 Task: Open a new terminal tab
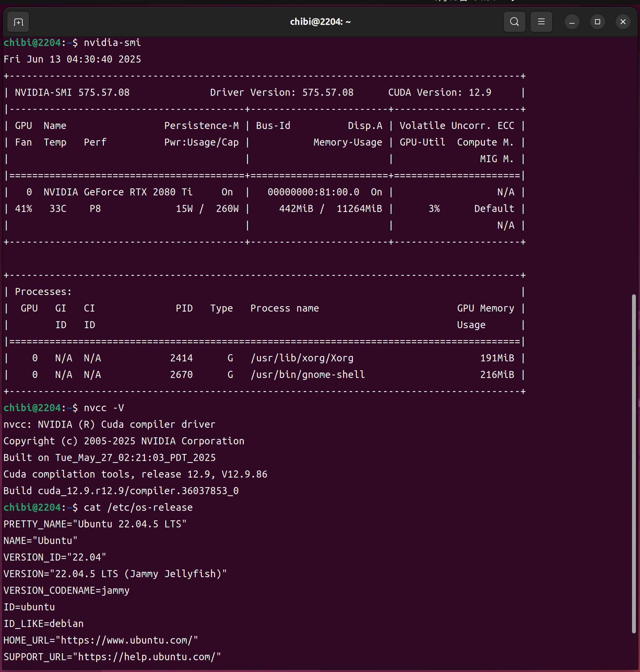[x=18, y=22]
